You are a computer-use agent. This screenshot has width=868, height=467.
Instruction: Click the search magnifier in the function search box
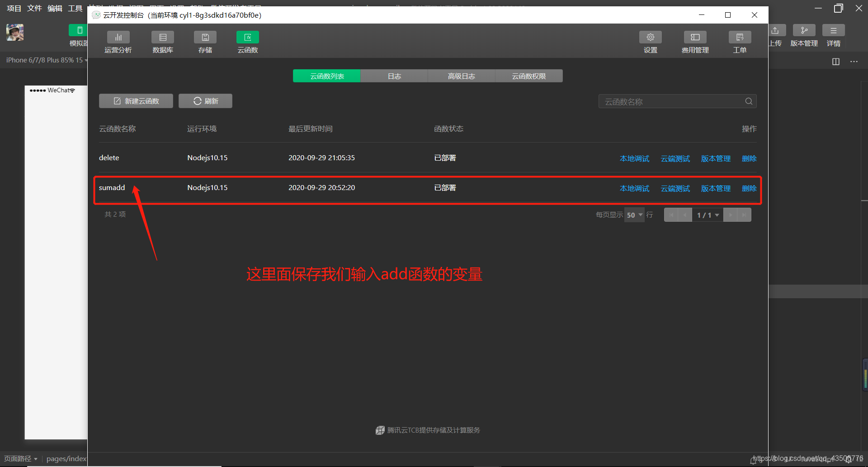(749, 101)
